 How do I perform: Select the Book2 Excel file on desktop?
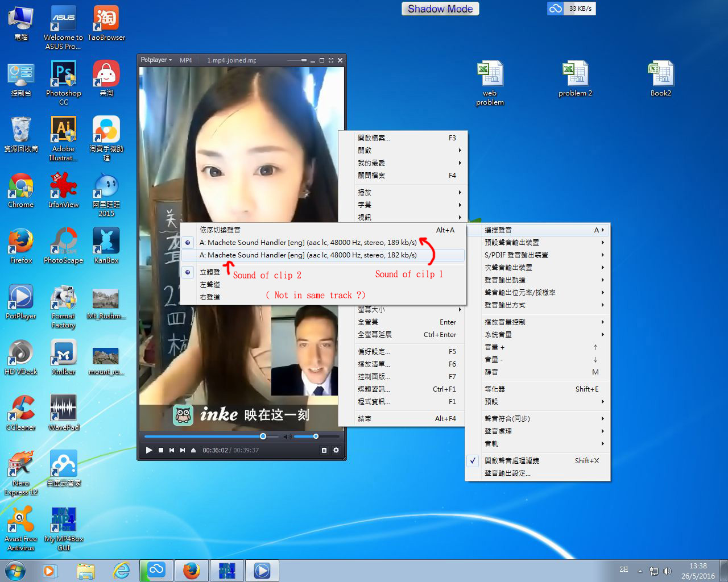[x=660, y=78]
